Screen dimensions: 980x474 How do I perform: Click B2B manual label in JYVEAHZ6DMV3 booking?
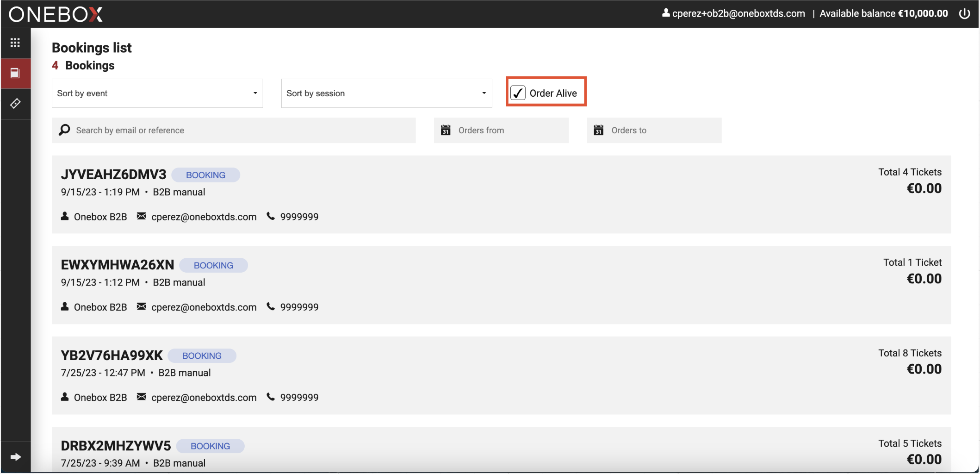tap(179, 192)
